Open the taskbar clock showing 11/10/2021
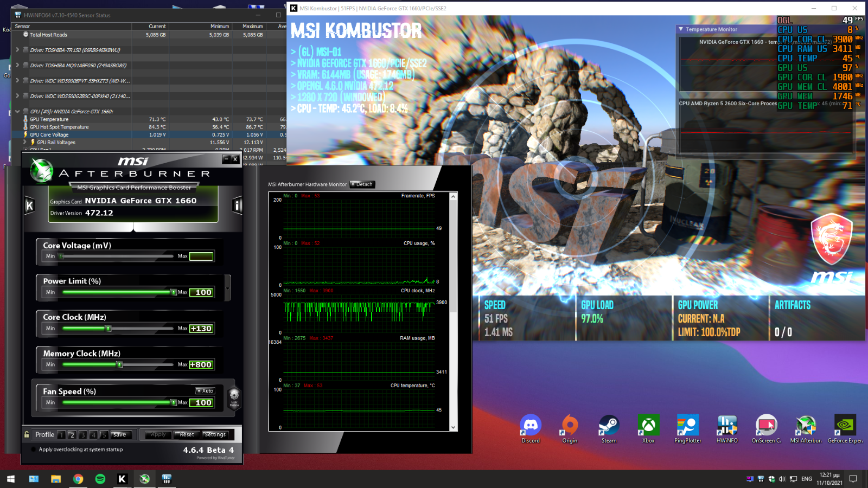This screenshot has height=488, width=868. click(829, 479)
